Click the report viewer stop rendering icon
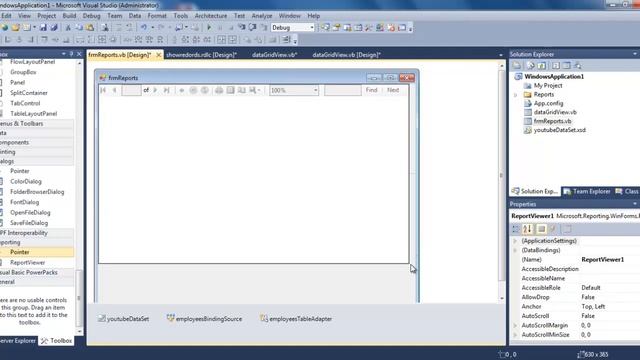Viewport: 640px width, 360px height. point(193,90)
